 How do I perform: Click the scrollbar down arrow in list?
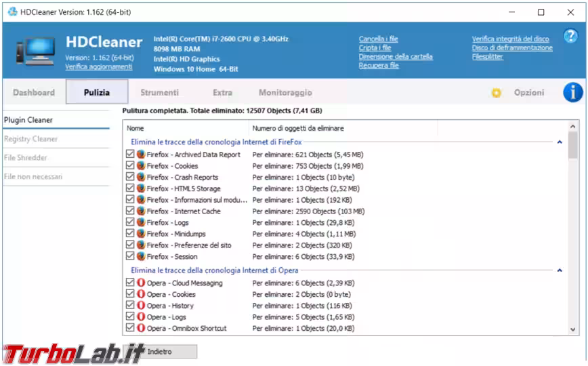coord(573,329)
